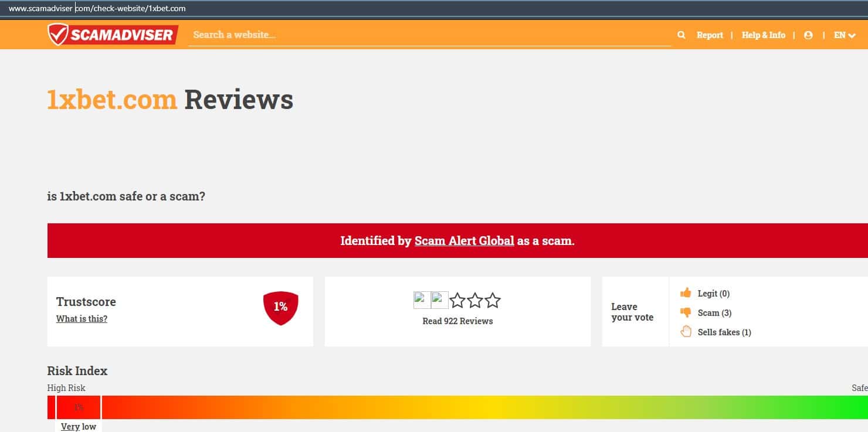Click the Risk Index gradient bar
This screenshot has width=868, height=432.
(457, 407)
